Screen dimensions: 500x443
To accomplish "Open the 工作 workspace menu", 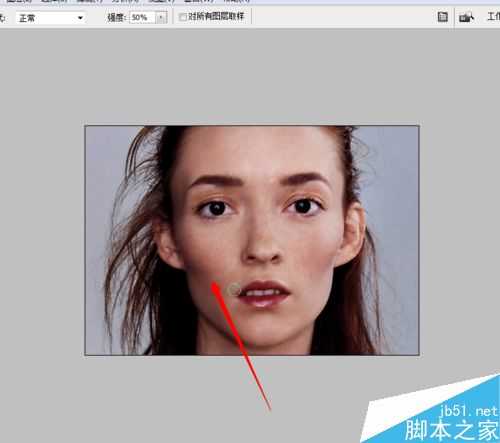I will [493, 16].
